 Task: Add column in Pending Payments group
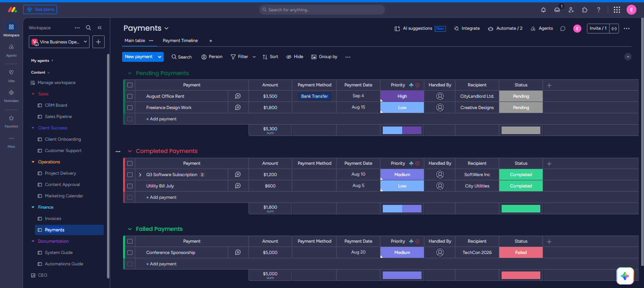(x=549, y=85)
